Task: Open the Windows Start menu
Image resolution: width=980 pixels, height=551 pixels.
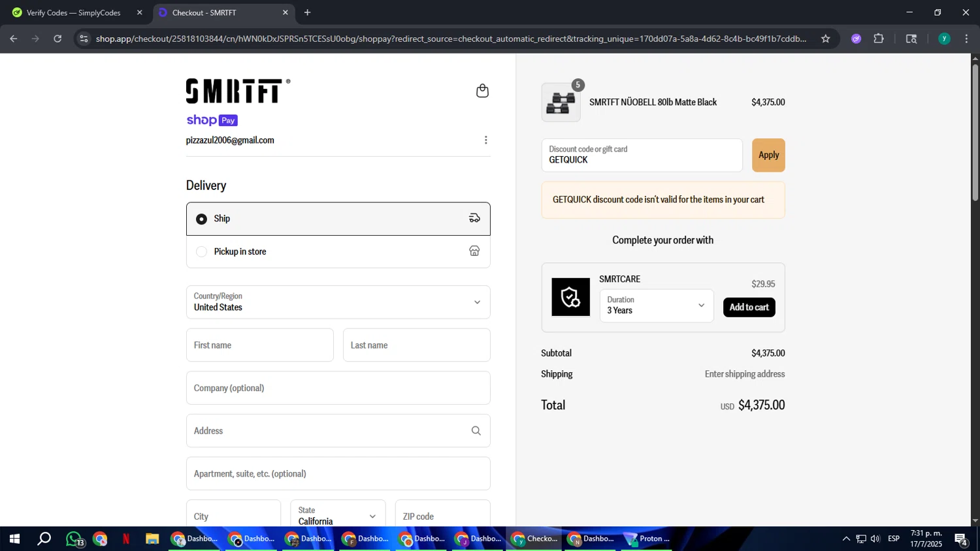Action: [14, 539]
